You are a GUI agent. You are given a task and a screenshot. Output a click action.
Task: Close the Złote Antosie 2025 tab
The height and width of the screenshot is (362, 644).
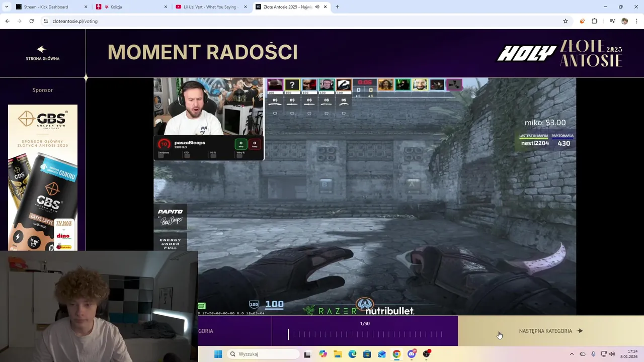click(x=325, y=7)
